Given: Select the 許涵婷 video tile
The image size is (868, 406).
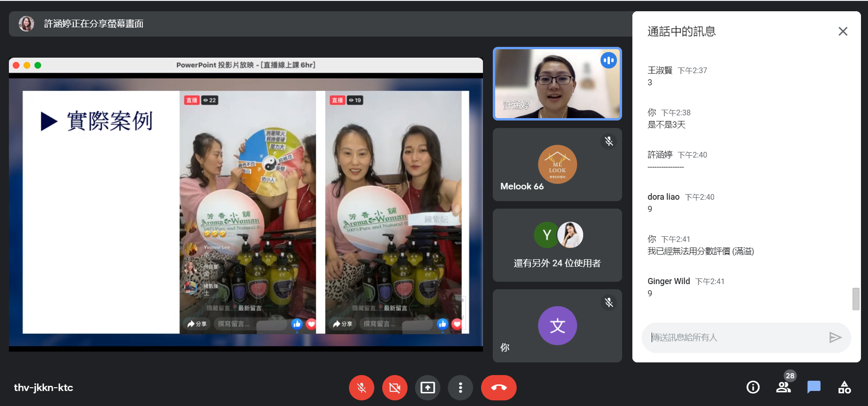Looking at the screenshot, I should tap(557, 84).
